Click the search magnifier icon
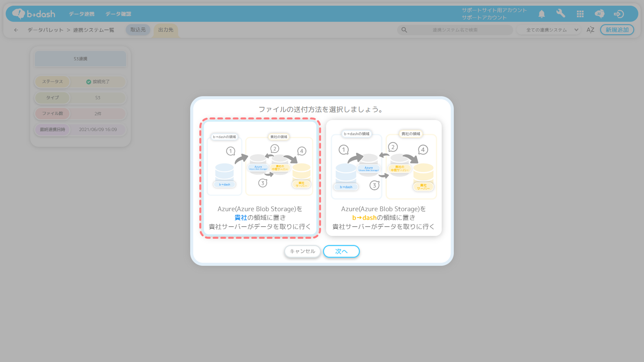 coord(404,30)
